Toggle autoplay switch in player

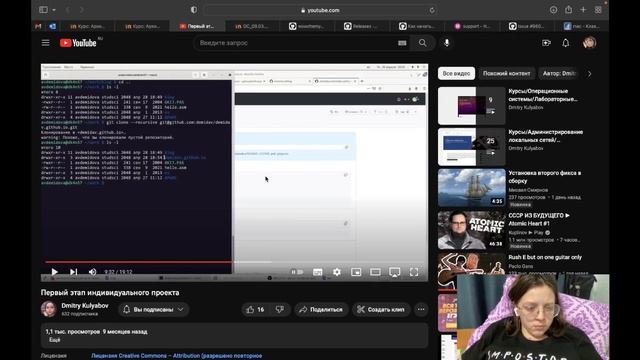pyautogui.click(x=297, y=272)
